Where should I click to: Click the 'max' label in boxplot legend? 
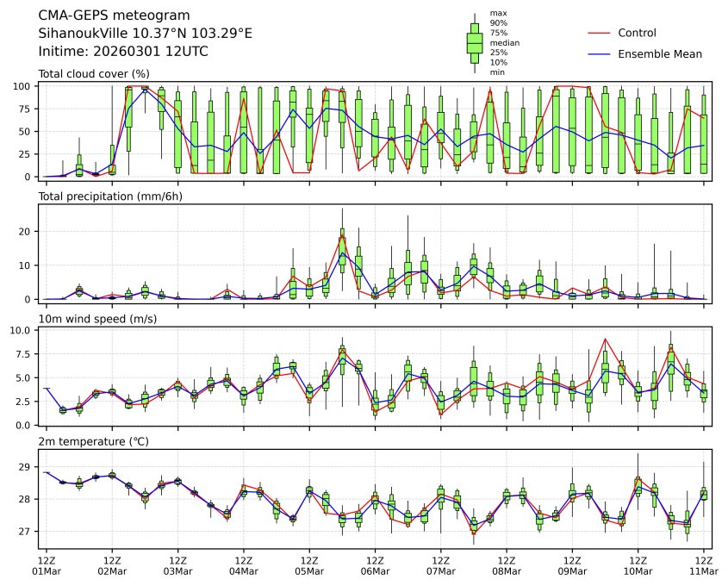(x=497, y=13)
